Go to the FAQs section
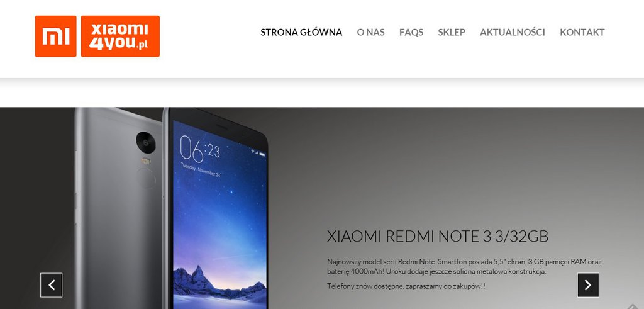Viewport: 644px width, 309px height. pyautogui.click(x=411, y=32)
